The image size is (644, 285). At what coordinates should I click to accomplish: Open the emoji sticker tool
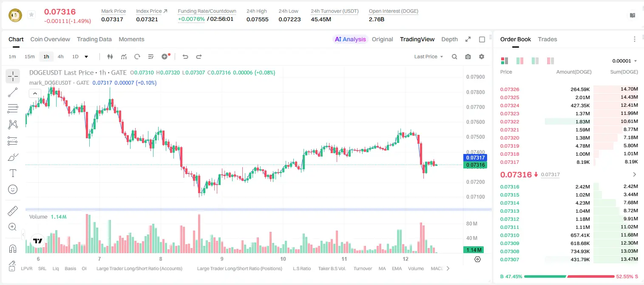click(13, 189)
